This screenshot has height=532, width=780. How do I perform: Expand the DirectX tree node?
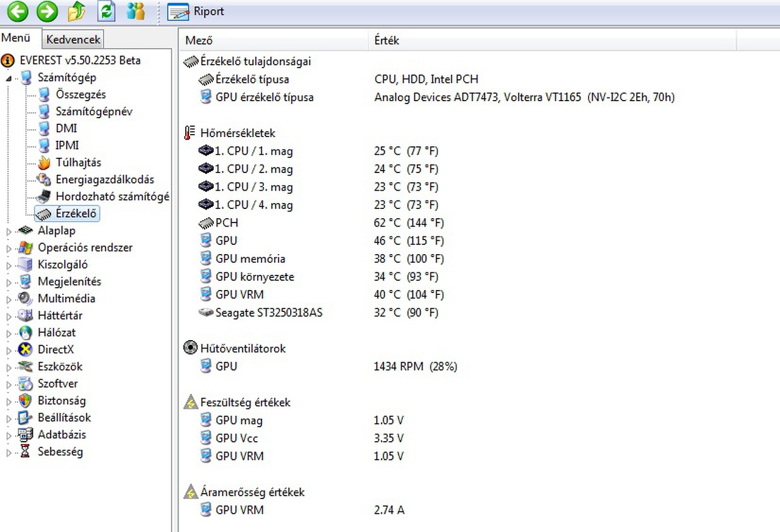point(9,350)
